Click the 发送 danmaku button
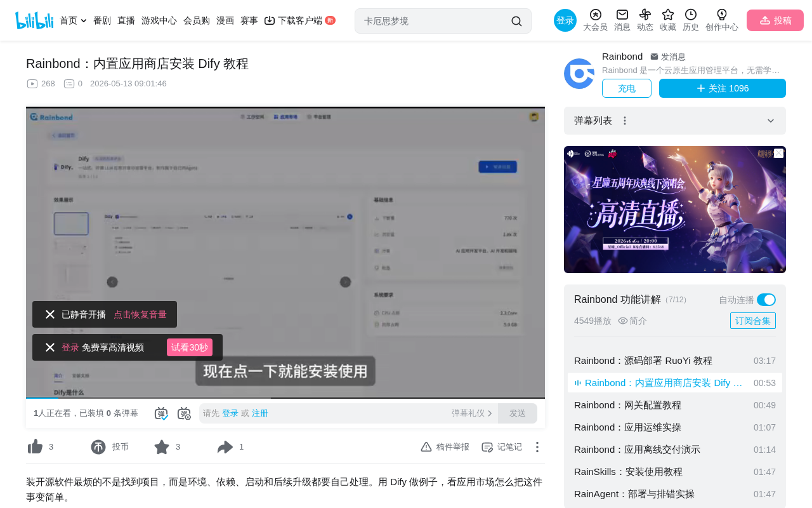Viewport: 812px width, 508px height. click(x=518, y=413)
